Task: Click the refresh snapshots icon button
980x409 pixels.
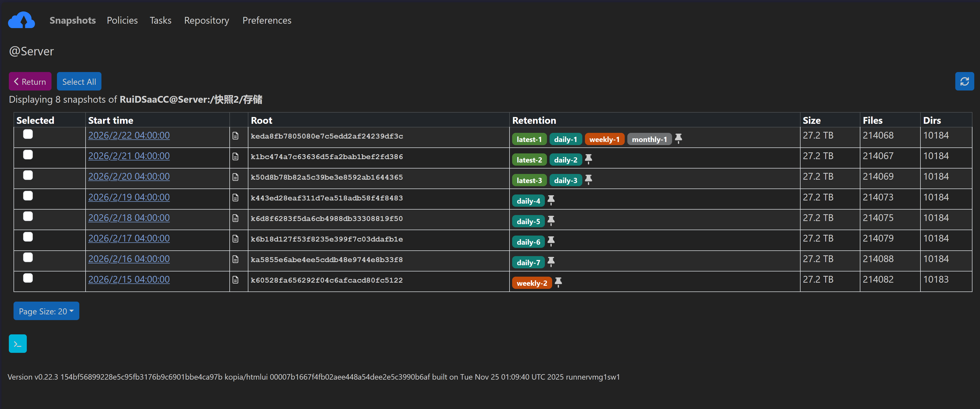Action: click(964, 81)
